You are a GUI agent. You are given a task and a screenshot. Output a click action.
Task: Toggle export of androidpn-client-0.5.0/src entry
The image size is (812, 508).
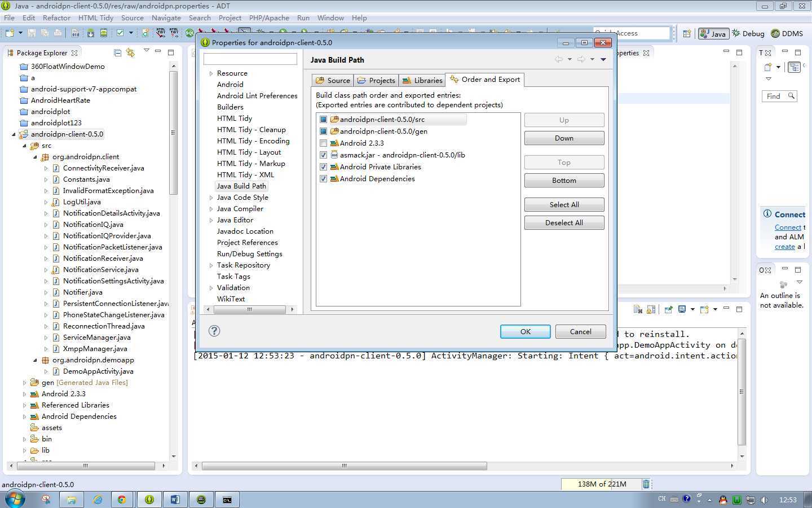click(324, 120)
